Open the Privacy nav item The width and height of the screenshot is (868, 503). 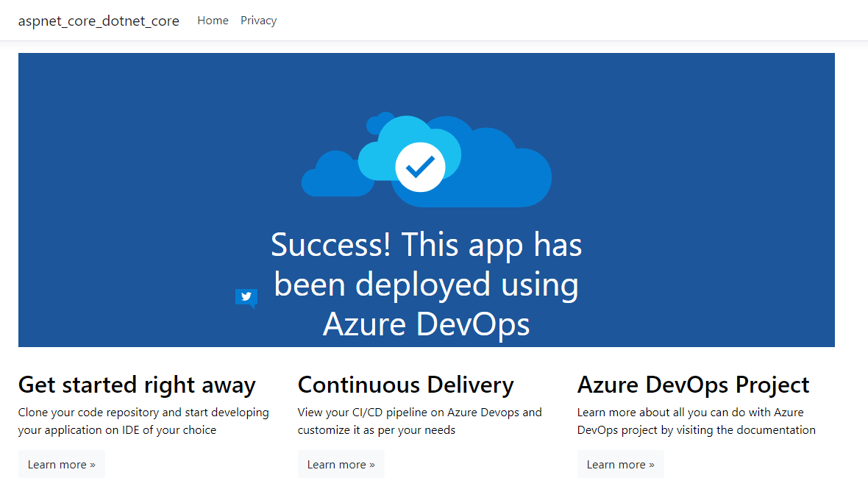point(258,21)
